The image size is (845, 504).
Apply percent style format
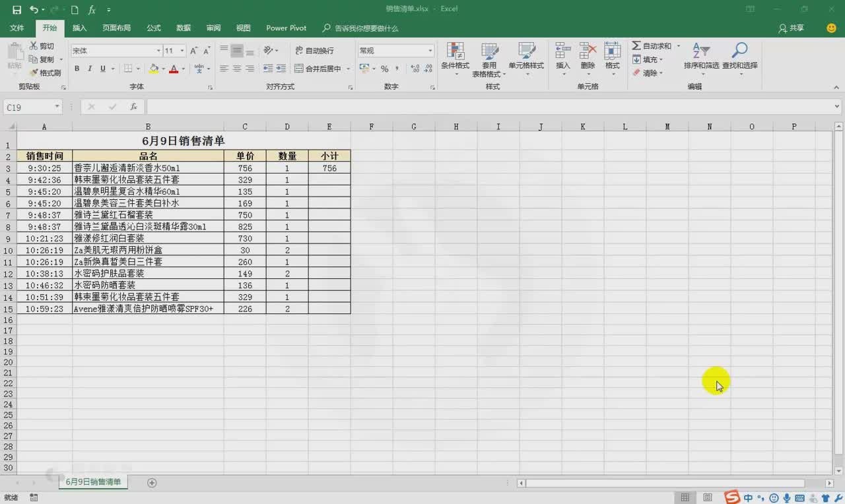[384, 69]
